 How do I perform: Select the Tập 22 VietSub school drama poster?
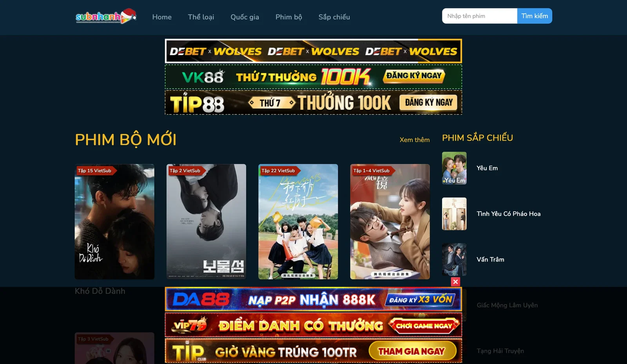tap(298, 221)
